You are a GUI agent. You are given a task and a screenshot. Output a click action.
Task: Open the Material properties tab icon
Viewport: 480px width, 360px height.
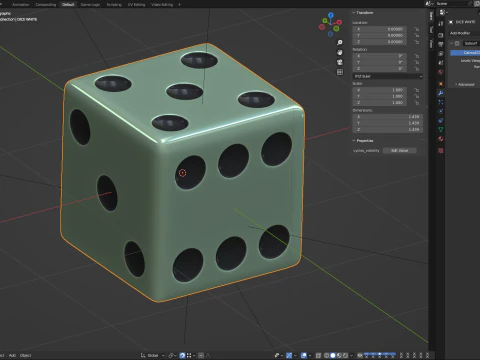tap(441, 139)
